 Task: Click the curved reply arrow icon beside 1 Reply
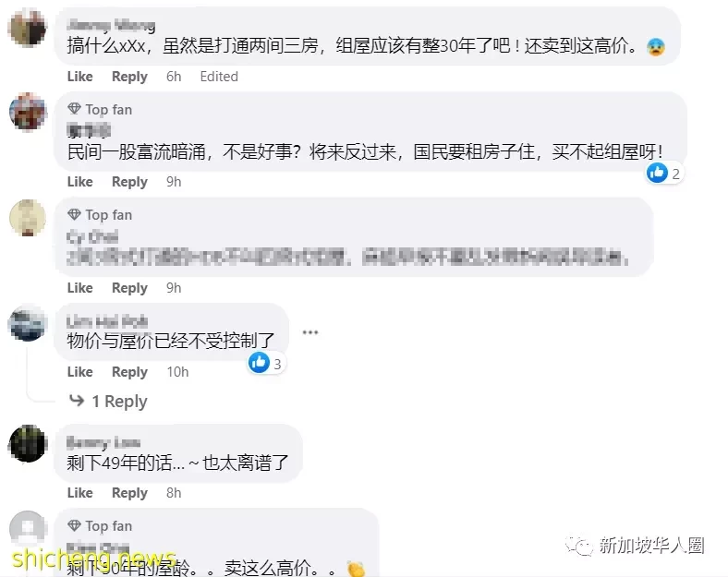[x=77, y=401]
